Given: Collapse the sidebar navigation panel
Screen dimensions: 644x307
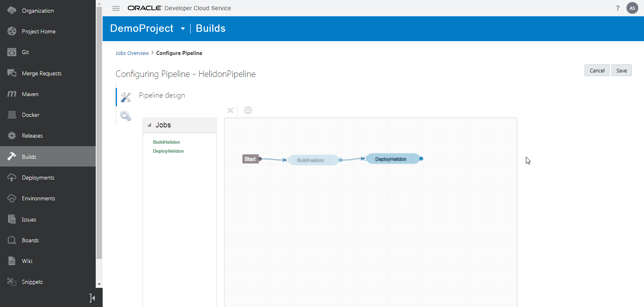Looking at the screenshot, I should click(92, 298).
